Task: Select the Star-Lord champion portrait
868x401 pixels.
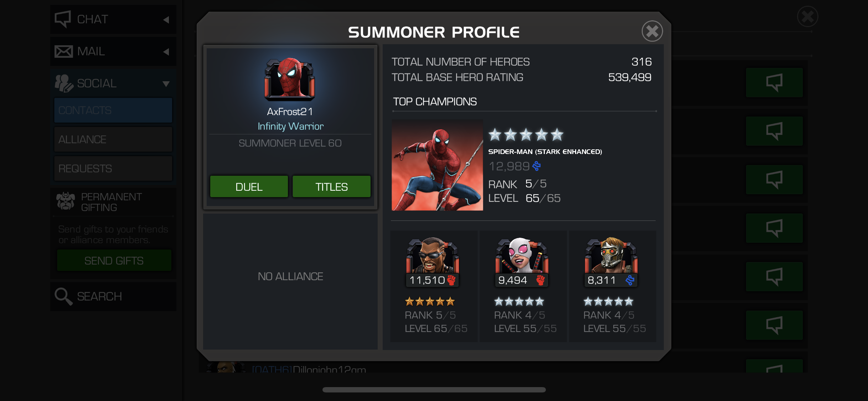Action: (611, 256)
